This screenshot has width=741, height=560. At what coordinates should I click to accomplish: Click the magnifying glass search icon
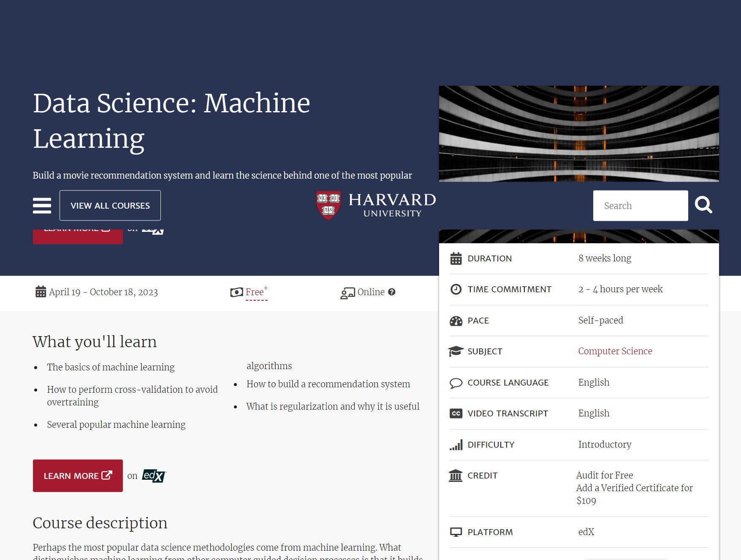703,205
